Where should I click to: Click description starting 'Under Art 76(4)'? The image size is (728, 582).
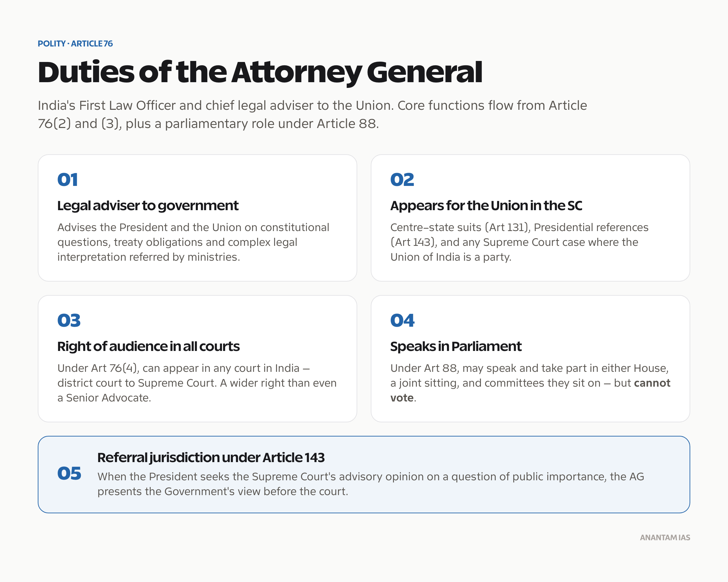pyautogui.click(x=197, y=383)
